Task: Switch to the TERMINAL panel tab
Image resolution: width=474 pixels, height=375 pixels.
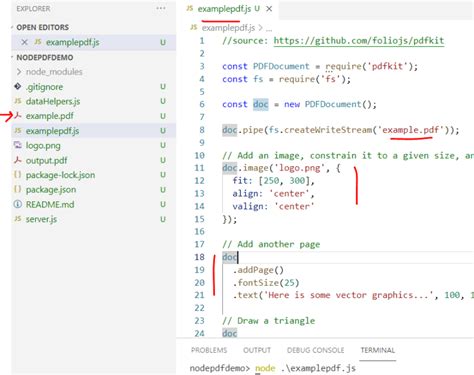Action: (378, 350)
